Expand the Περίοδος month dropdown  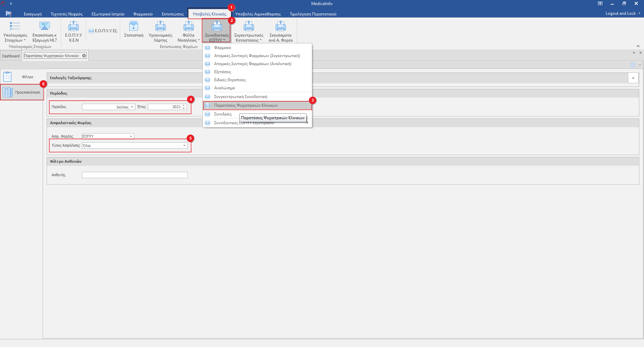tap(132, 107)
